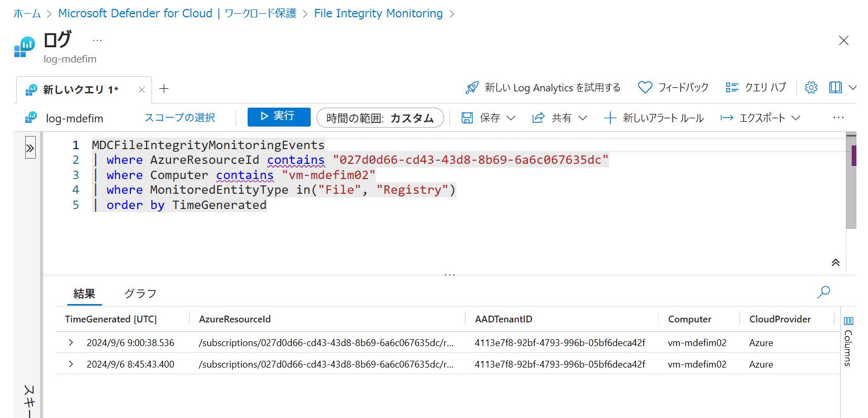Add a new query tab with plus
The image size is (868, 418).
[164, 89]
